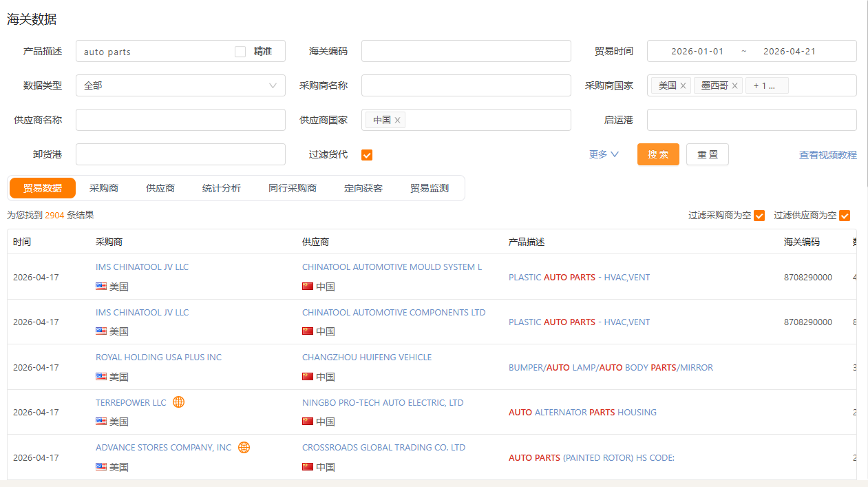The image size is (868, 487).
Task: Remove the 中国 supplier country tag
Action: pos(397,121)
